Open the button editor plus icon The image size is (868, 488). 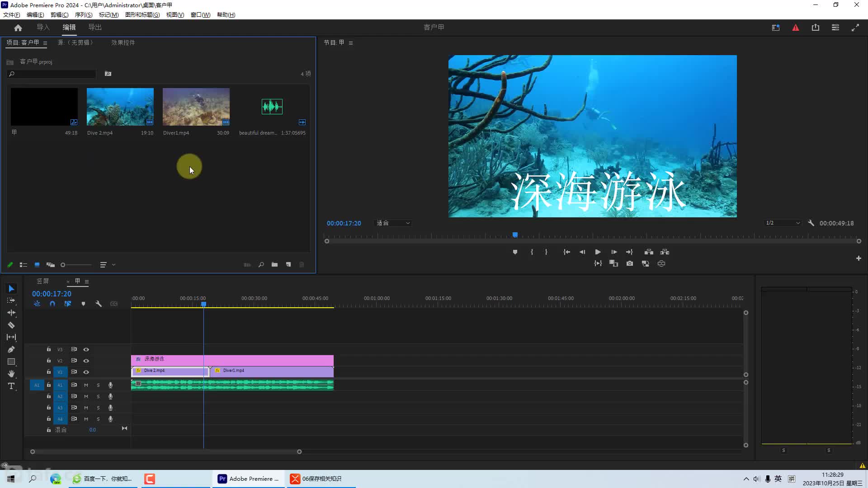(859, 258)
